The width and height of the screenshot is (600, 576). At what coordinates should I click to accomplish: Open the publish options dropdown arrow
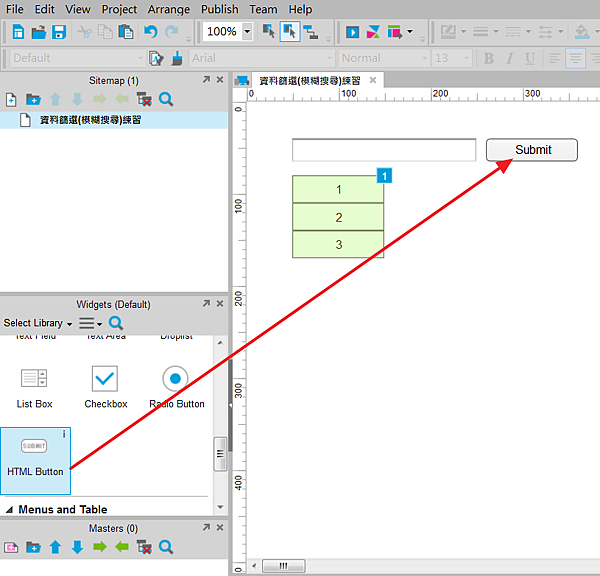pos(410,32)
